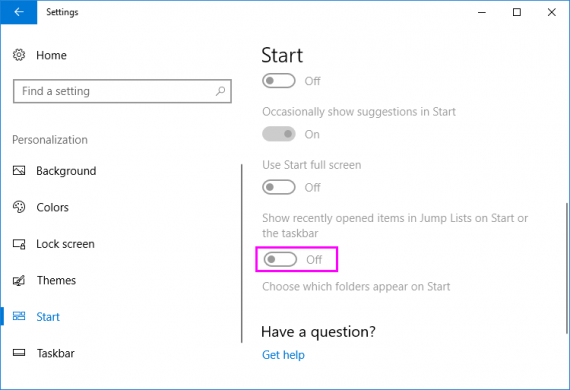Click the Lock screen icon
This screenshot has width=570, height=390.
[x=19, y=244]
